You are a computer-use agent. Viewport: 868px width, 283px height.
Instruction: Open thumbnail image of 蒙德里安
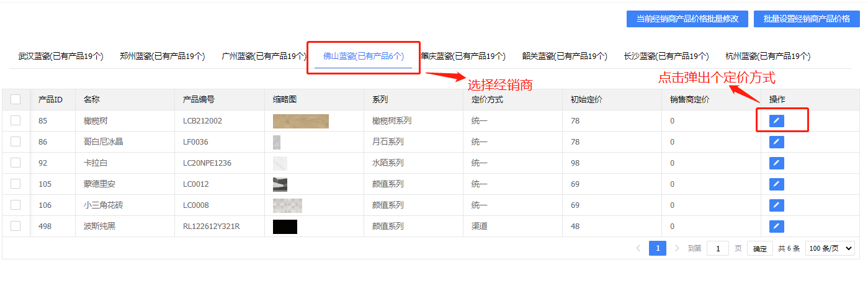[280, 184]
